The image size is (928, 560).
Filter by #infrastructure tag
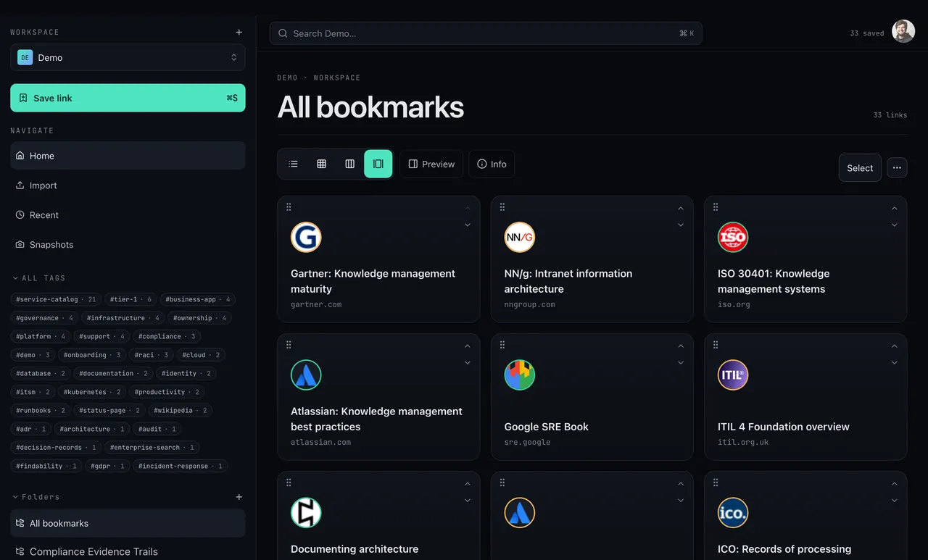(x=123, y=318)
